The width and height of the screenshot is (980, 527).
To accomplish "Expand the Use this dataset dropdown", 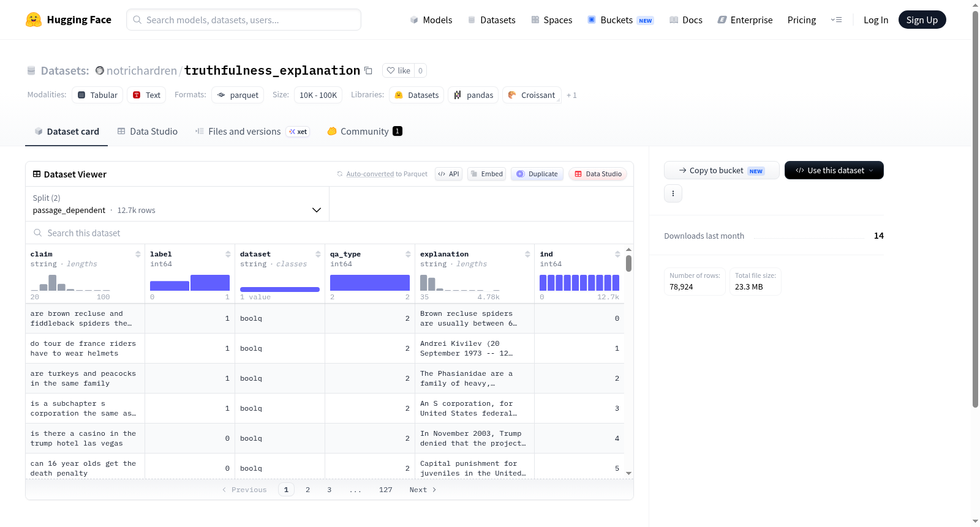I will pyautogui.click(x=834, y=170).
